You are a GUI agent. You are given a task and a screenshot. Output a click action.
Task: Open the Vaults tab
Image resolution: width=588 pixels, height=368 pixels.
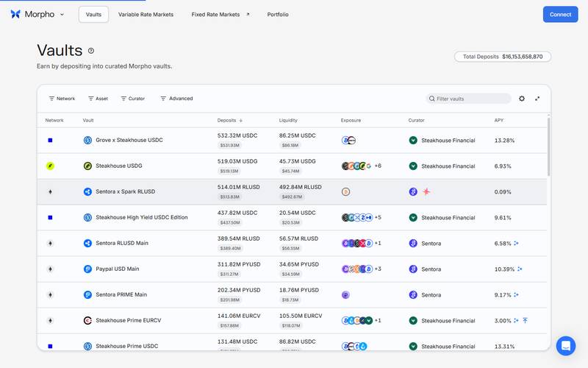[x=93, y=14]
